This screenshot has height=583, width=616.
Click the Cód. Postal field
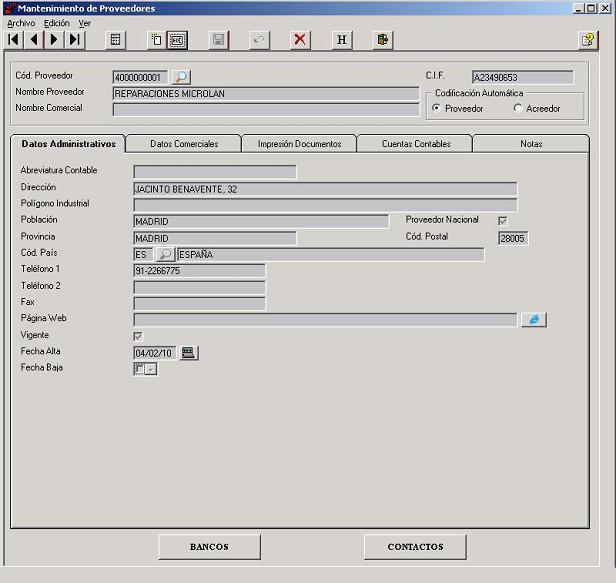[513, 238]
